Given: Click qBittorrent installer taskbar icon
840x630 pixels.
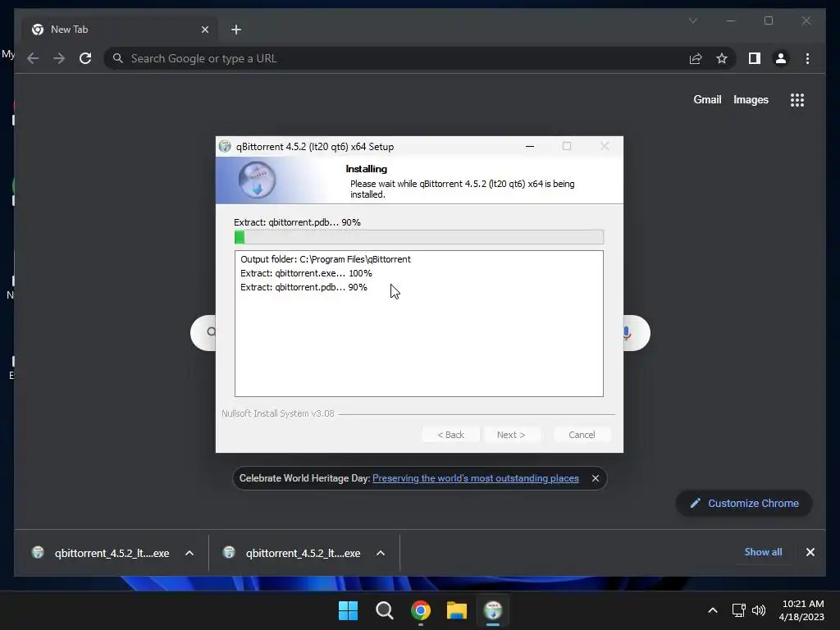Looking at the screenshot, I should click(493, 610).
